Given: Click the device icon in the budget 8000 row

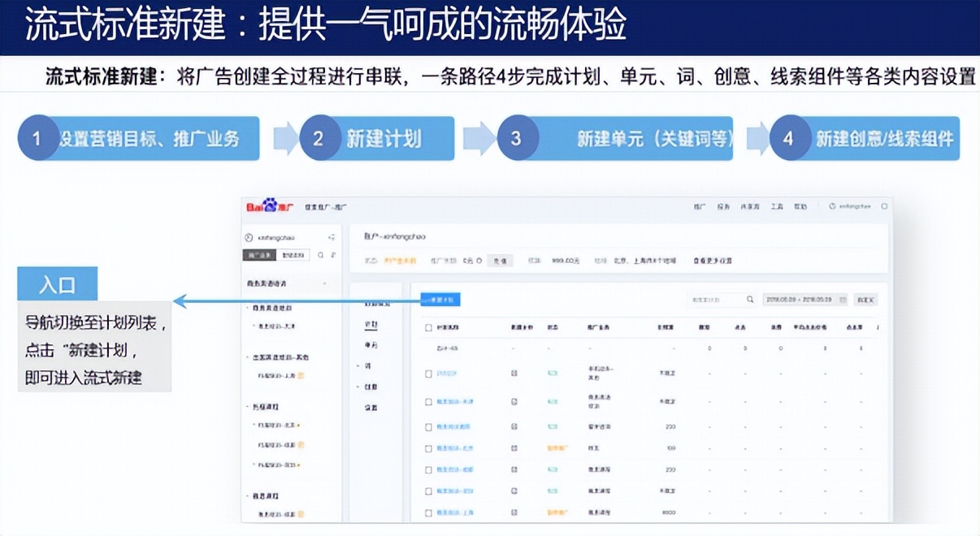Looking at the screenshot, I should pos(514,513).
